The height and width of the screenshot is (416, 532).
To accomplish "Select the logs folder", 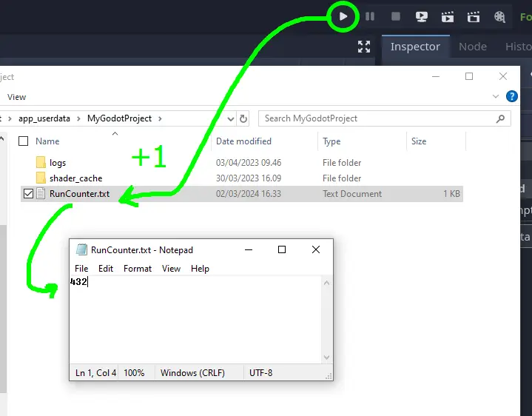I will tap(58, 163).
